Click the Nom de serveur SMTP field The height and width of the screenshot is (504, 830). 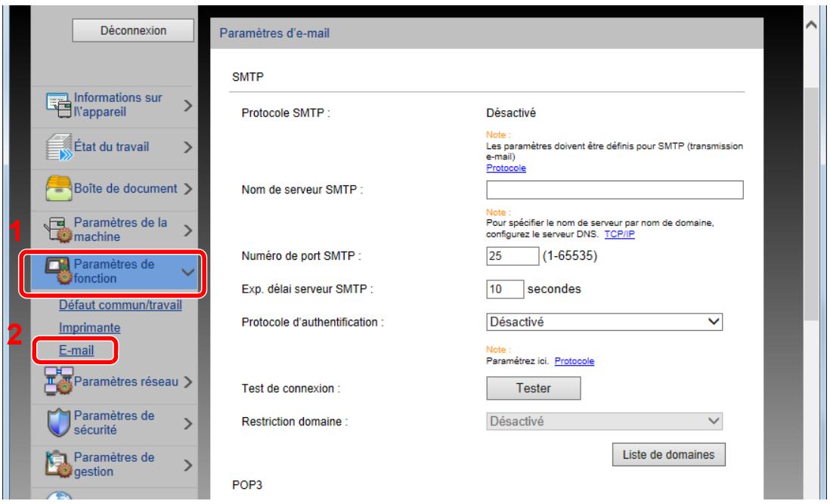[615, 189]
